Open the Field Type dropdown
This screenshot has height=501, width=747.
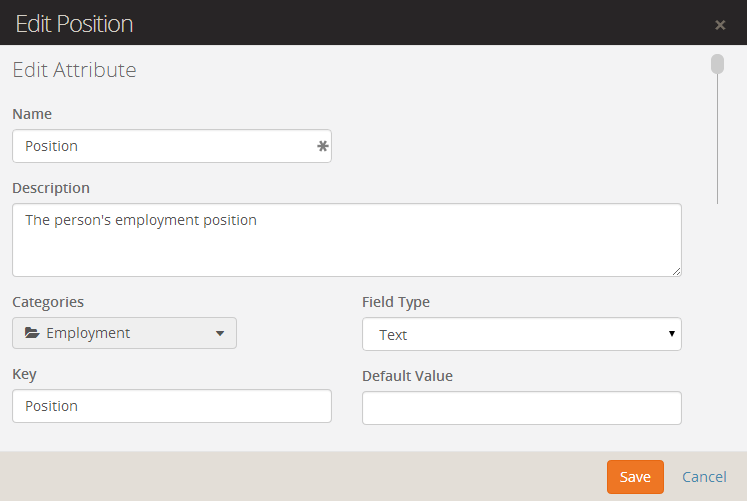(522, 334)
